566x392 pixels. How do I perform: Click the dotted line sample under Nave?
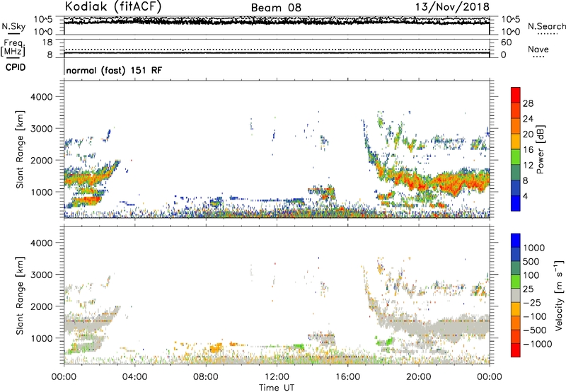click(x=538, y=57)
